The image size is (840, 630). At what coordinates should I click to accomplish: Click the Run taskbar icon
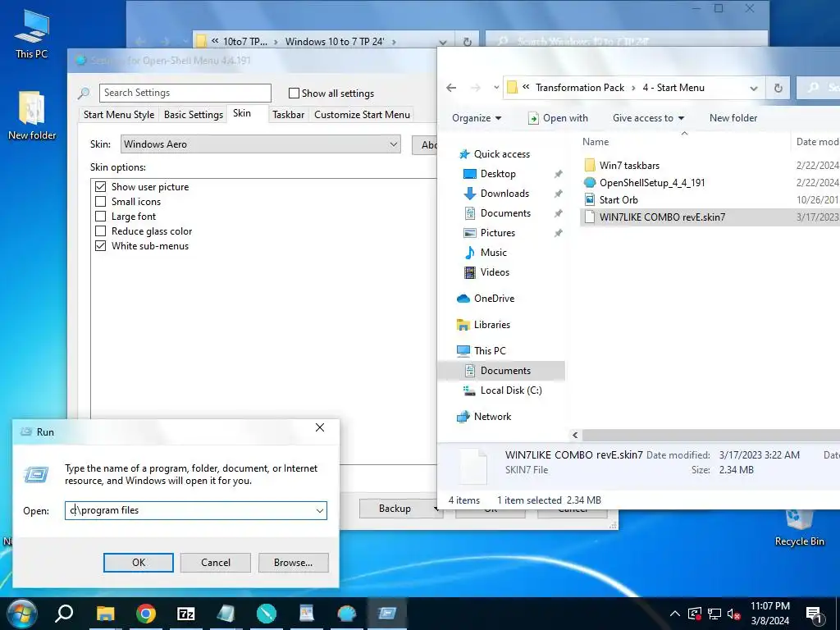point(387,614)
